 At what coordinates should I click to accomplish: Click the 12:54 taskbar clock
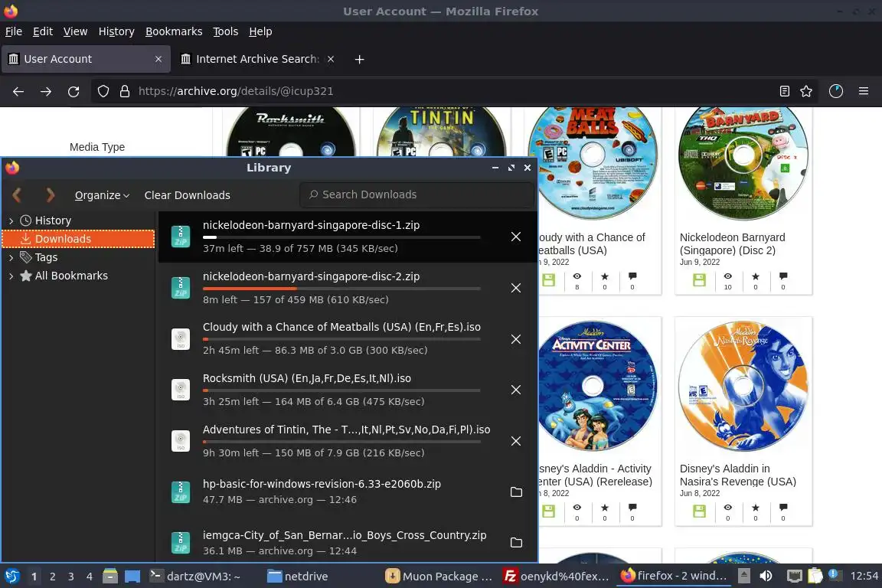click(x=864, y=576)
